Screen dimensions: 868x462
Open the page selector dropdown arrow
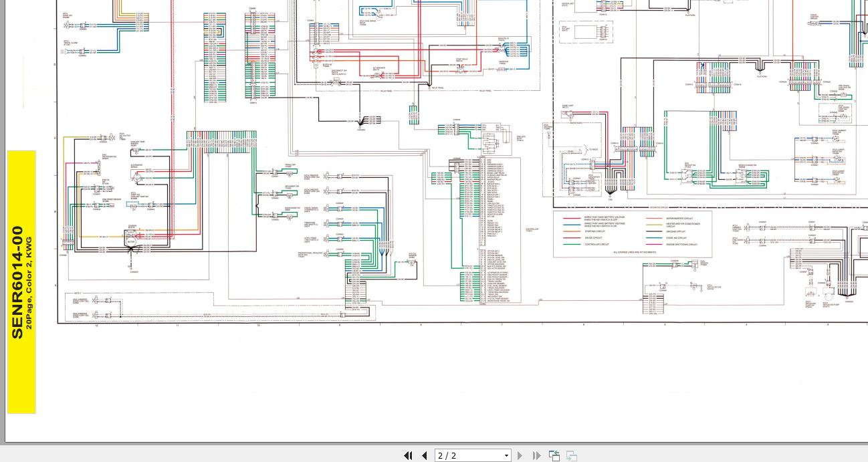[x=506, y=456]
